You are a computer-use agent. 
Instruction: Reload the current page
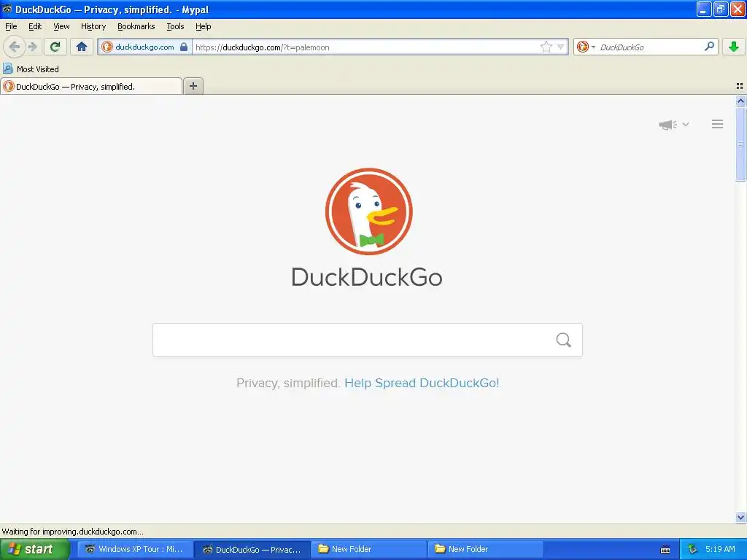pos(55,47)
